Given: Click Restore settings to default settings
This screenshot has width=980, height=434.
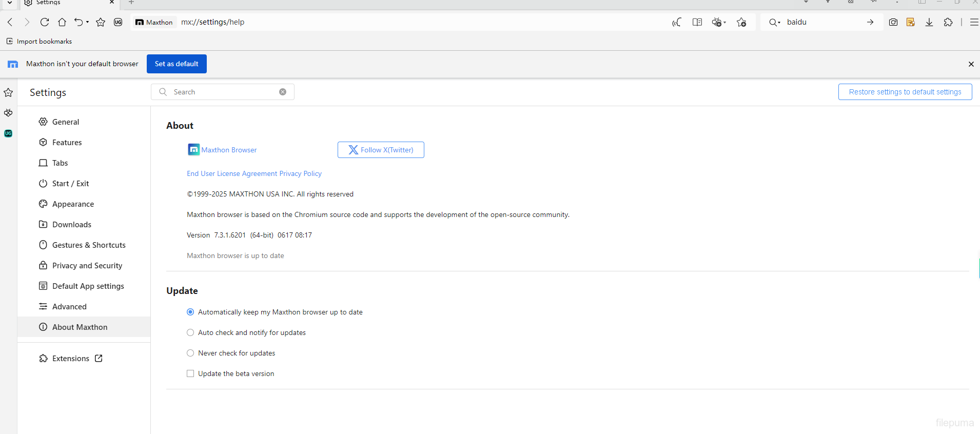Looking at the screenshot, I should point(905,92).
